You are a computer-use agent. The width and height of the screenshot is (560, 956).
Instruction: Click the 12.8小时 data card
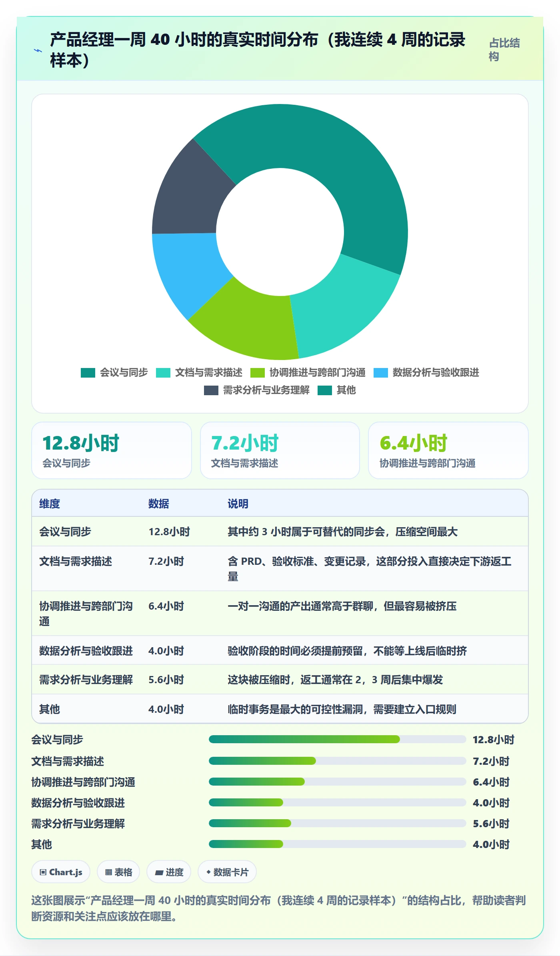(x=112, y=450)
